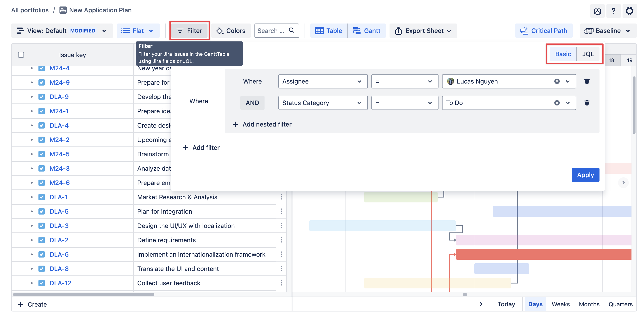This screenshot has height=320, width=644.
Task: Open the DLA-6 issue link
Action: (59, 254)
